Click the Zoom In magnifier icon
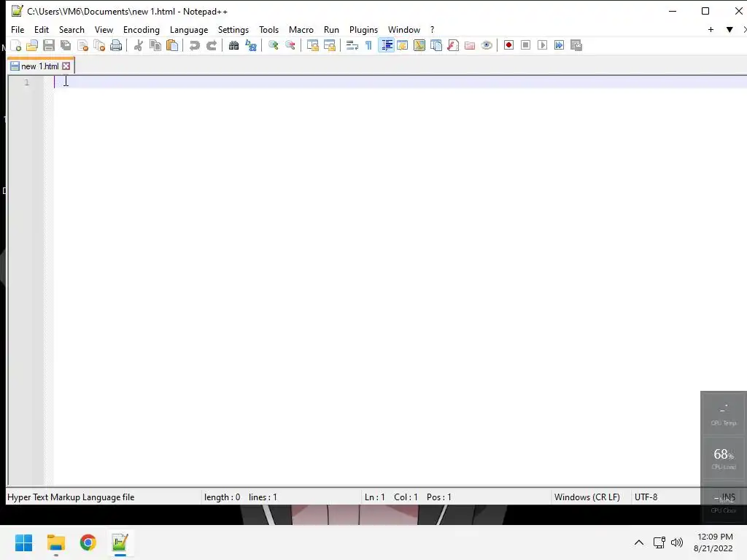This screenshot has width=747, height=560. click(273, 45)
